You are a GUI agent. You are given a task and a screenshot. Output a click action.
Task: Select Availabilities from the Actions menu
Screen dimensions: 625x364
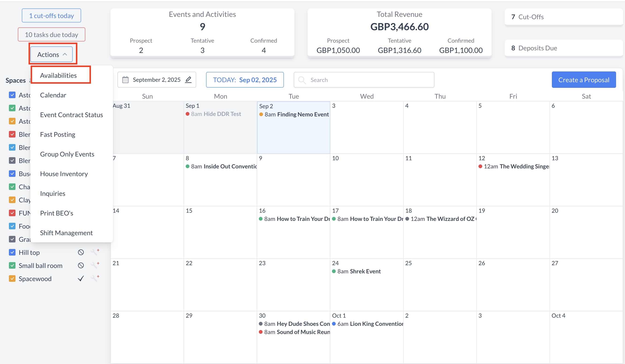pyautogui.click(x=59, y=75)
